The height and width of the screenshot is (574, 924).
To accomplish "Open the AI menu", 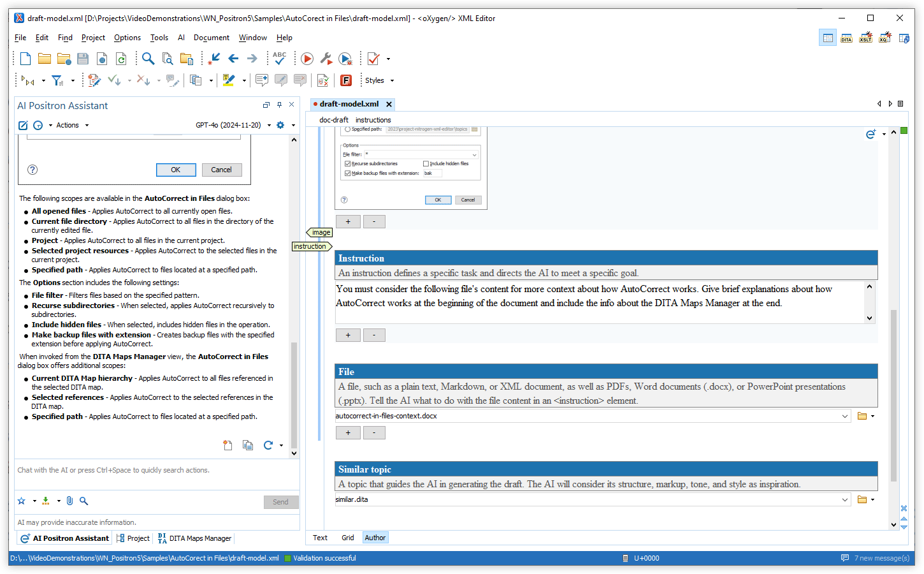I will pos(181,38).
